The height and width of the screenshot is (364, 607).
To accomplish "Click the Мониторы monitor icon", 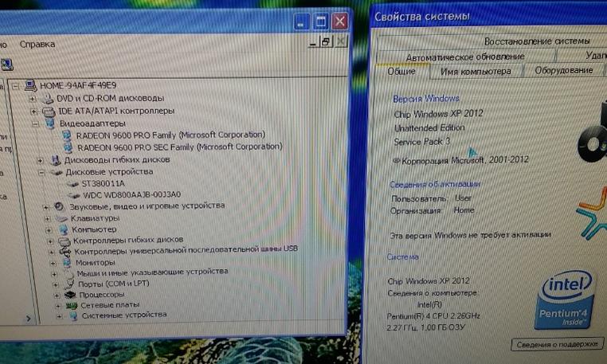I will pos(67,263).
